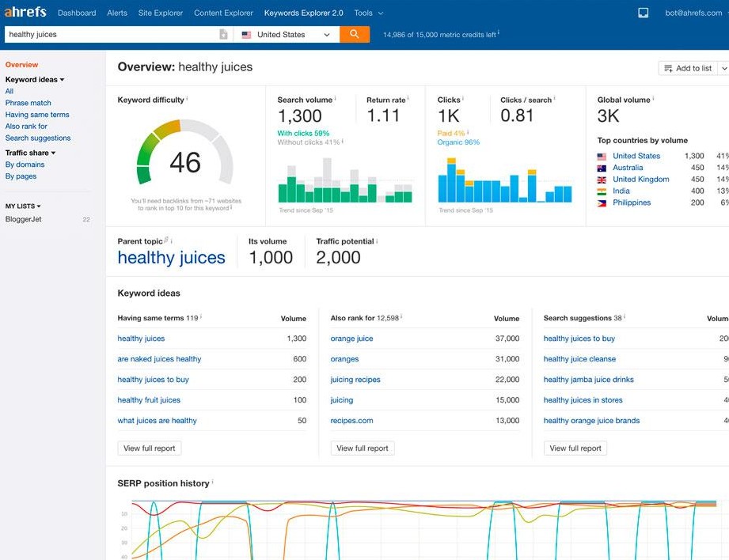Click the ahrefs logo
This screenshot has height=560, width=729.
(25, 12)
